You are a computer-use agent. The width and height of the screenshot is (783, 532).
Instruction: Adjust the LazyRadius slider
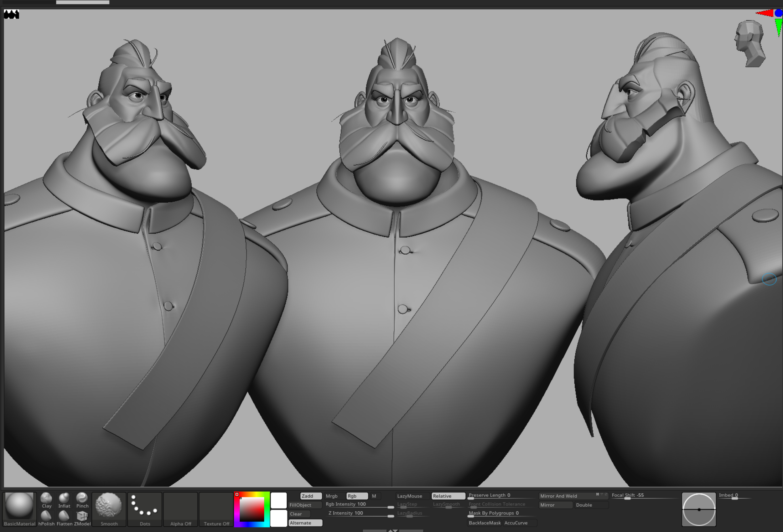tap(413, 514)
